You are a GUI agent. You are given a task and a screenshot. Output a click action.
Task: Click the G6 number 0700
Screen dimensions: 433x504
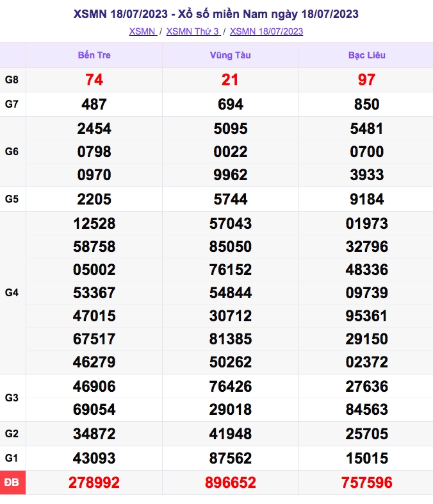(367, 152)
